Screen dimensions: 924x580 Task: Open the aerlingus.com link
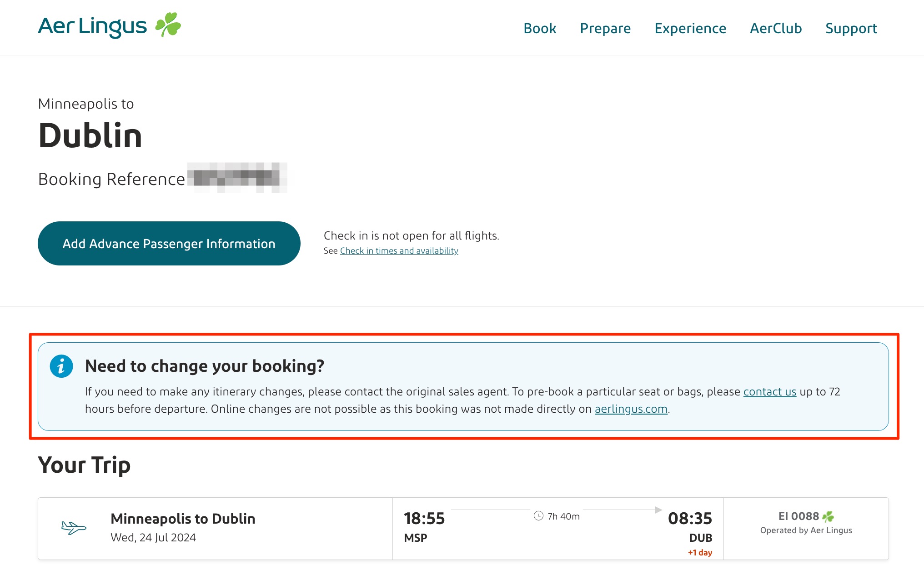pos(631,409)
